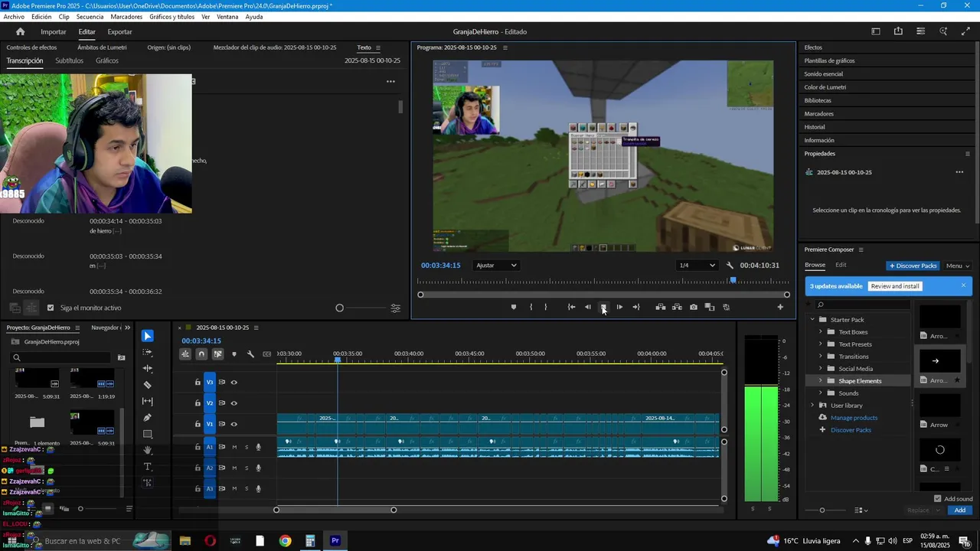Stop playback in Program monitor
980x551 pixels.
click(603, 307)
